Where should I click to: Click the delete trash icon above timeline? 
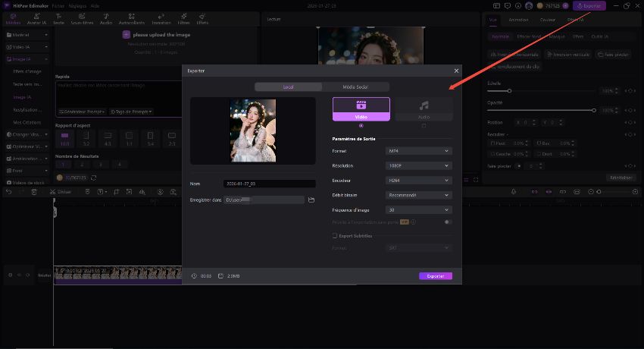click(34, 192)
